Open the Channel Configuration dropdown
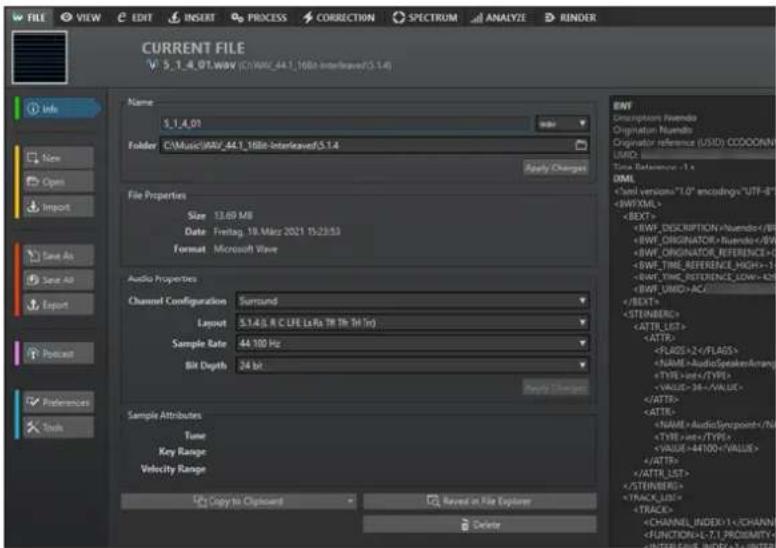Screen dimensions: 776x548 [412, 300]
